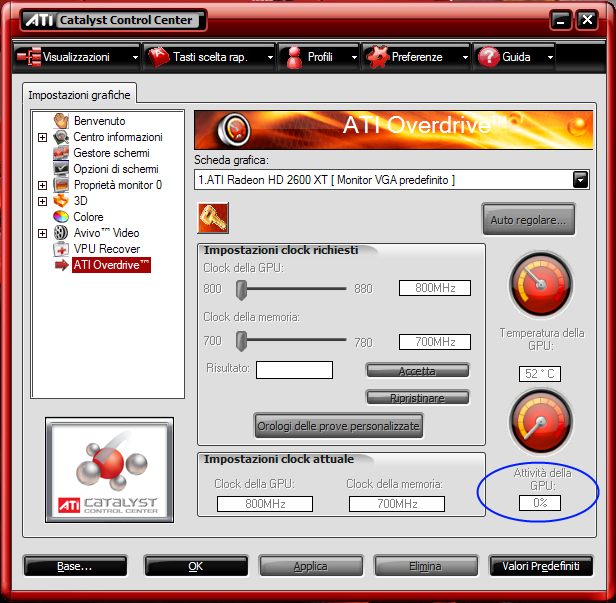Click the ATI Catalyst Control Center logo
The image size is (616, 603).
coord(110,470)
